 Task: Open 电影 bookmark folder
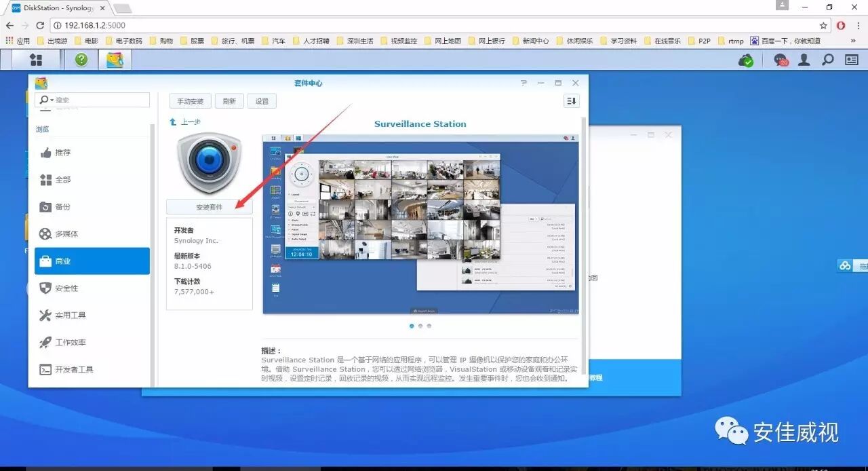[86, 41]
